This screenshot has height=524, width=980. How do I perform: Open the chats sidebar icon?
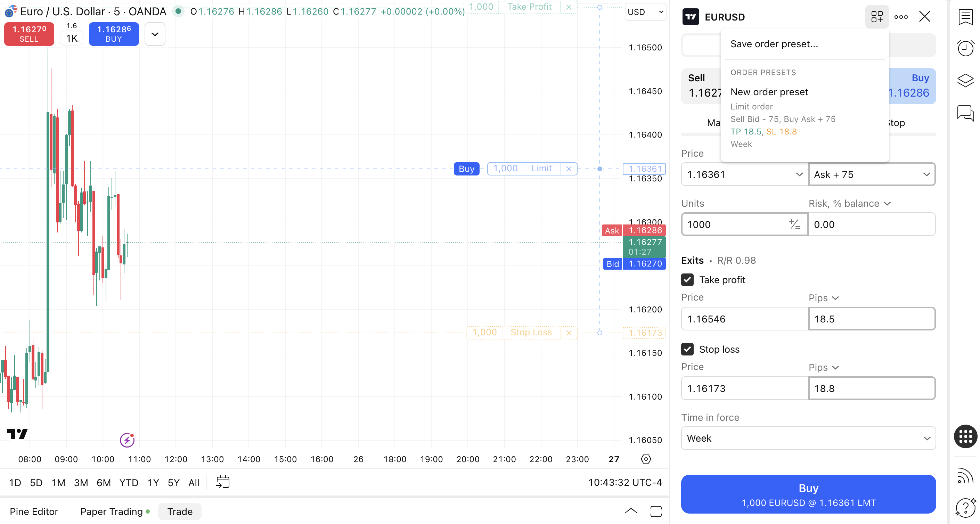pos(965,113)
